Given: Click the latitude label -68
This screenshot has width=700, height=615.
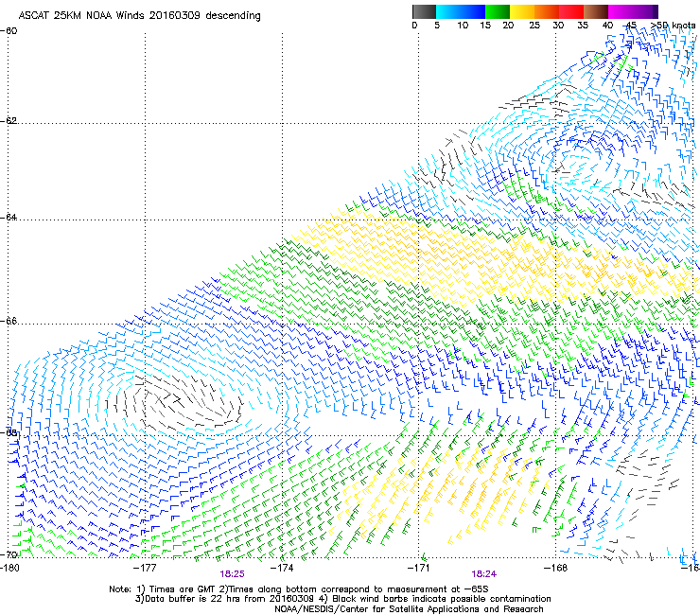Looking at the screenshot, I should [x=9, y=432].
